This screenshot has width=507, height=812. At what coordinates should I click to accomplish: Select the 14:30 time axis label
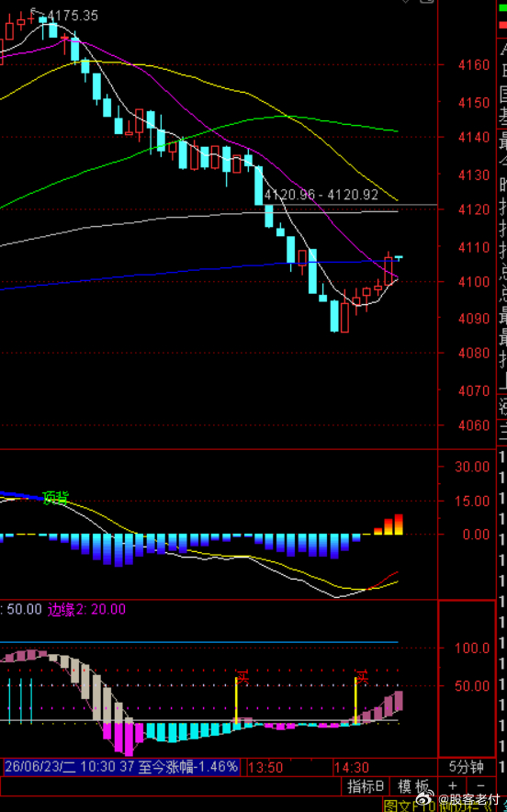(352, 767)
